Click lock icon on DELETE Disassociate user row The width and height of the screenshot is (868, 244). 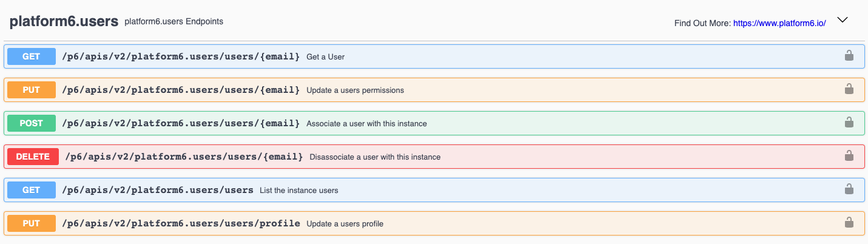click(x=849, y=156)
